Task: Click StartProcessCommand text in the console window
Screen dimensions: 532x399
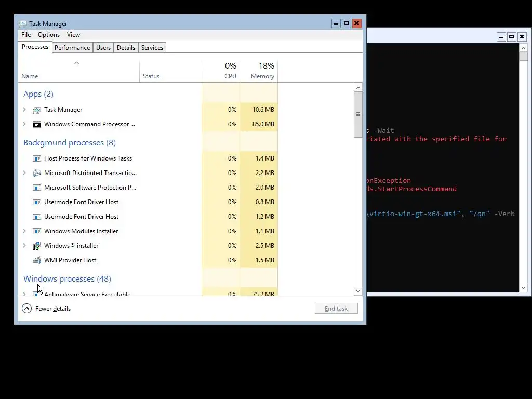Action: click(x=417, y=189)
